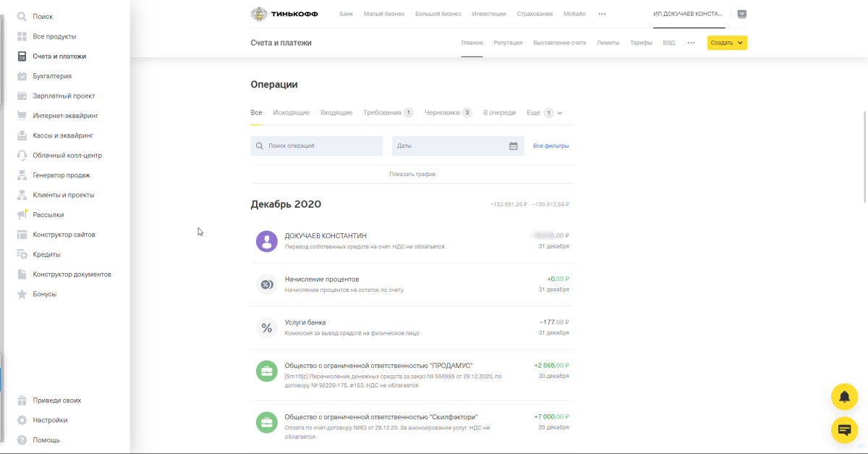
Task: Open the Кредиты coins icon
Action: [22, 254]
